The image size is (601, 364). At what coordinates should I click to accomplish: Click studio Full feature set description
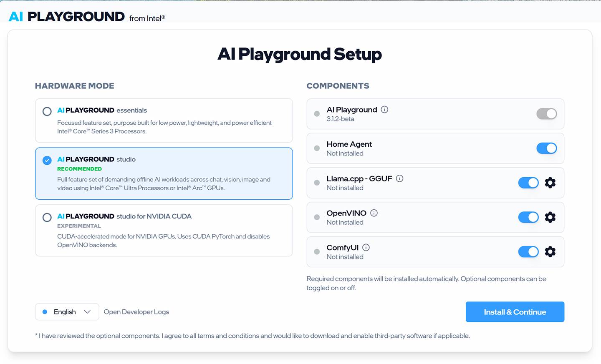(164, 184)
